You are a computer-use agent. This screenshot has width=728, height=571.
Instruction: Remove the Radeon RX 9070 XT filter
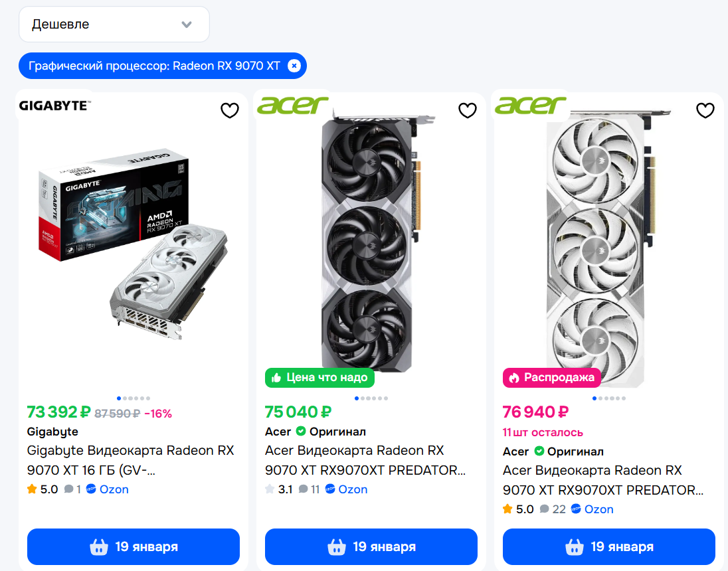294,66
